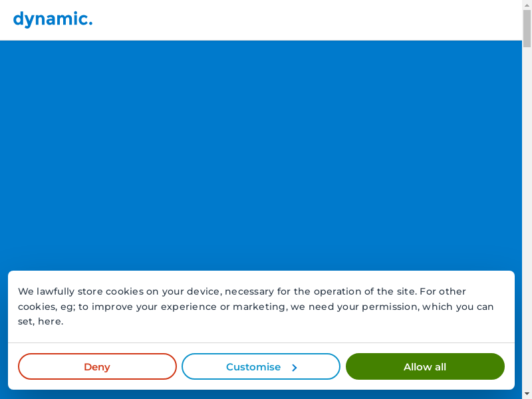Open the Customise cookie settings
532x399 pixels.
coord(261,366)
